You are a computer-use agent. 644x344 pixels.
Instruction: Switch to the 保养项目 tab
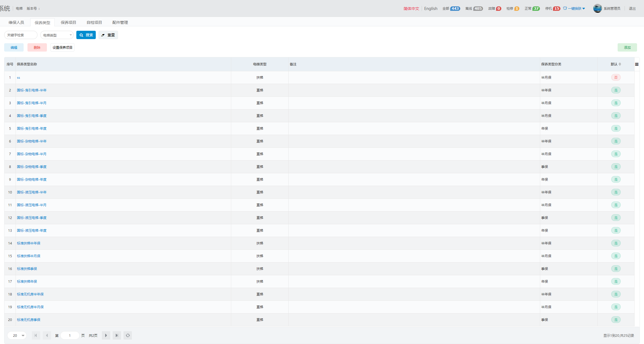click(x=68, y=22)
